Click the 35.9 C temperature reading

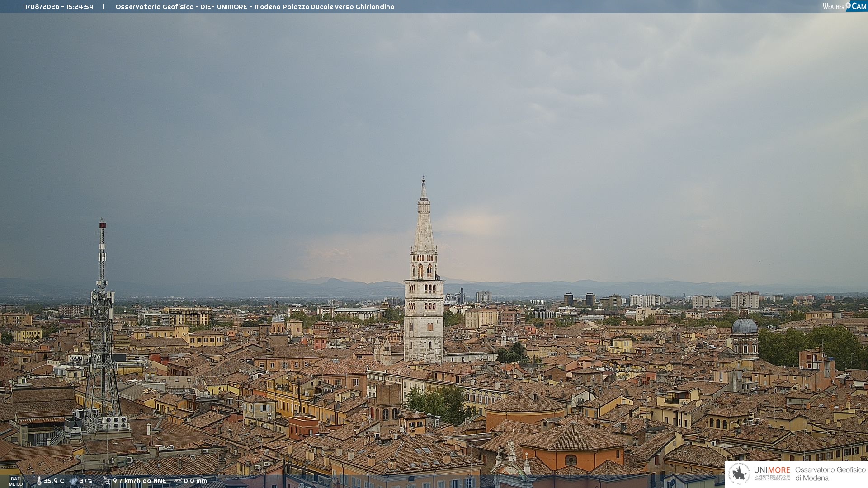pyautogui.click(x=54, y=481)
